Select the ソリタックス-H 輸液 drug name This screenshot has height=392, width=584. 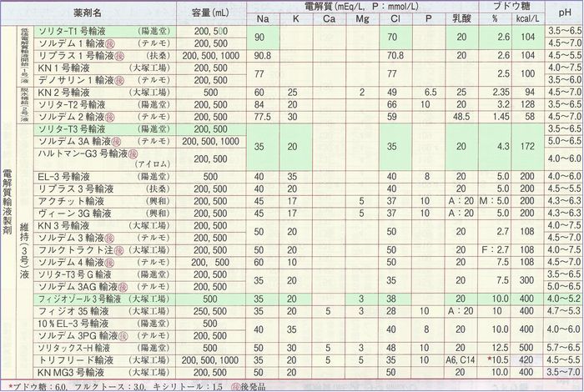74,348
